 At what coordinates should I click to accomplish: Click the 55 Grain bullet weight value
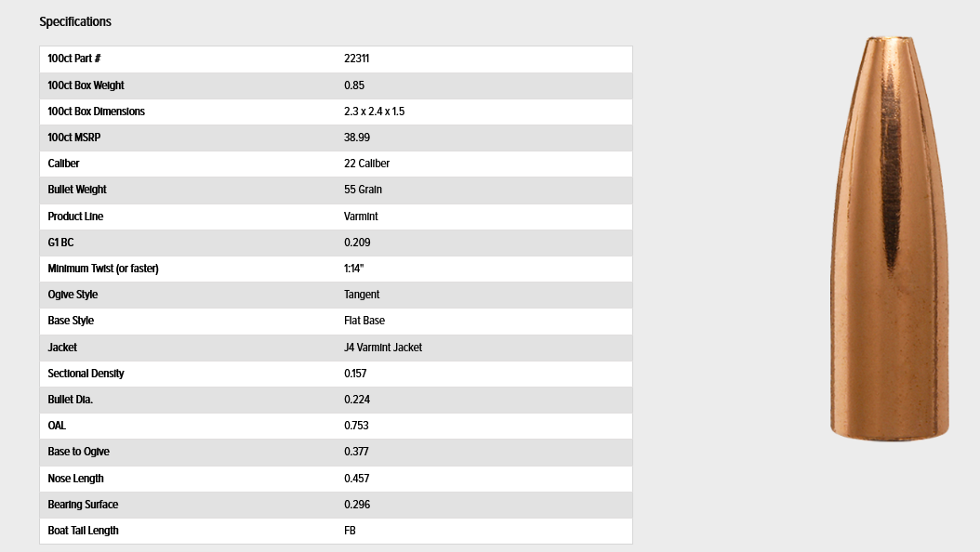coord(363,190)
